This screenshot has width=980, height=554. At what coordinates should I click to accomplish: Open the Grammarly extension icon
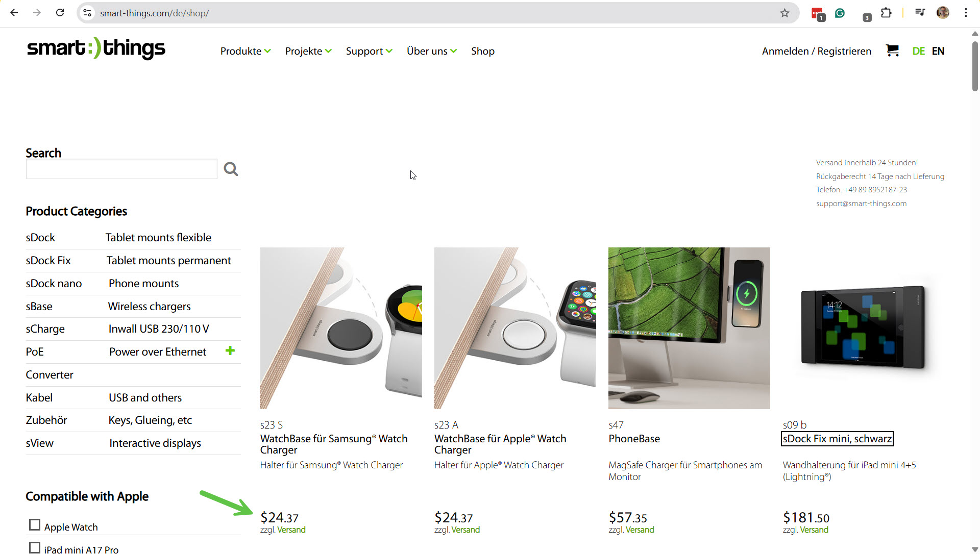pos(840,13)
